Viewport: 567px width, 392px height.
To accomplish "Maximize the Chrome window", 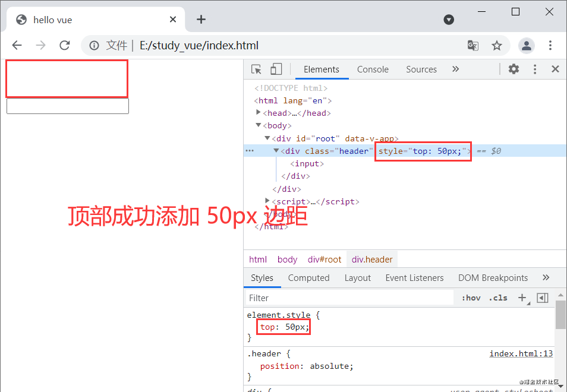I will [x=516, y=11].
